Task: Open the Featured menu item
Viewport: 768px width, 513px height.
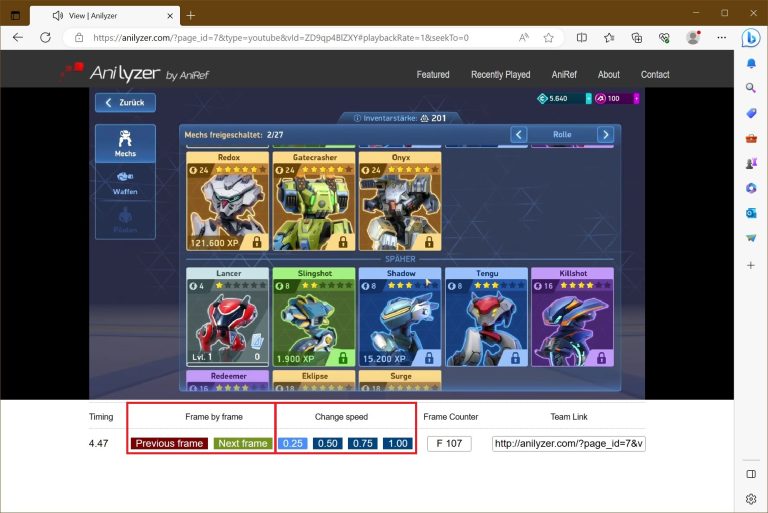Action: click(x=433, y=74)
